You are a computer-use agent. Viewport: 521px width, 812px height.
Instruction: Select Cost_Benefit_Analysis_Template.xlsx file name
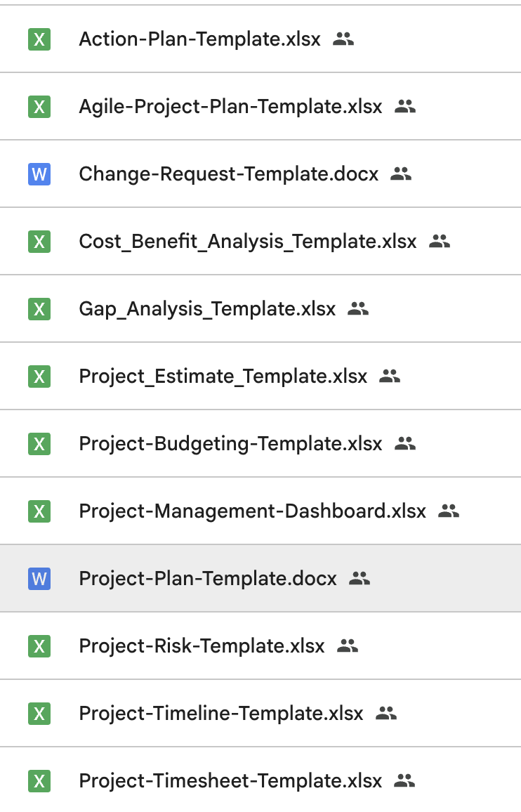coord(247,242)
